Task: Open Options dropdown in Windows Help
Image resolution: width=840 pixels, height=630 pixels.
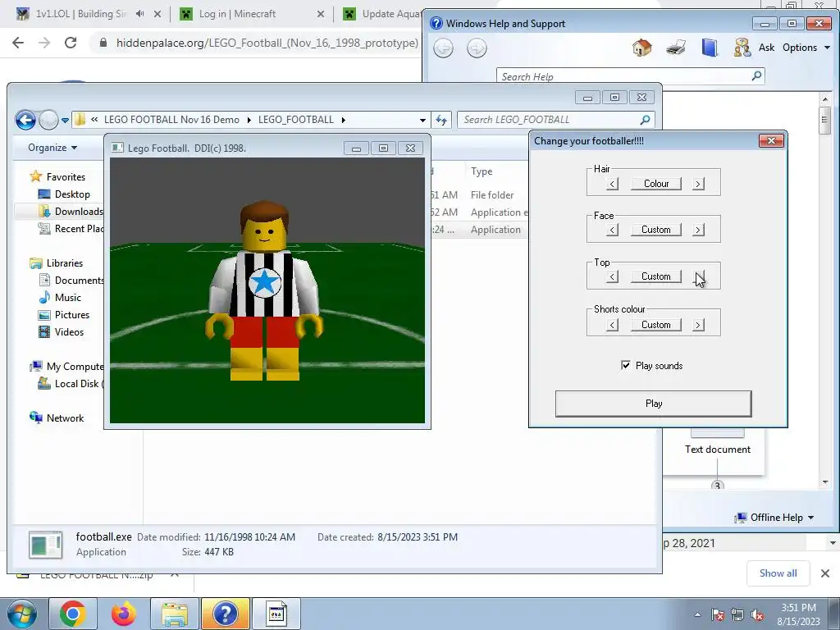Action: click(x=806, y=48)
